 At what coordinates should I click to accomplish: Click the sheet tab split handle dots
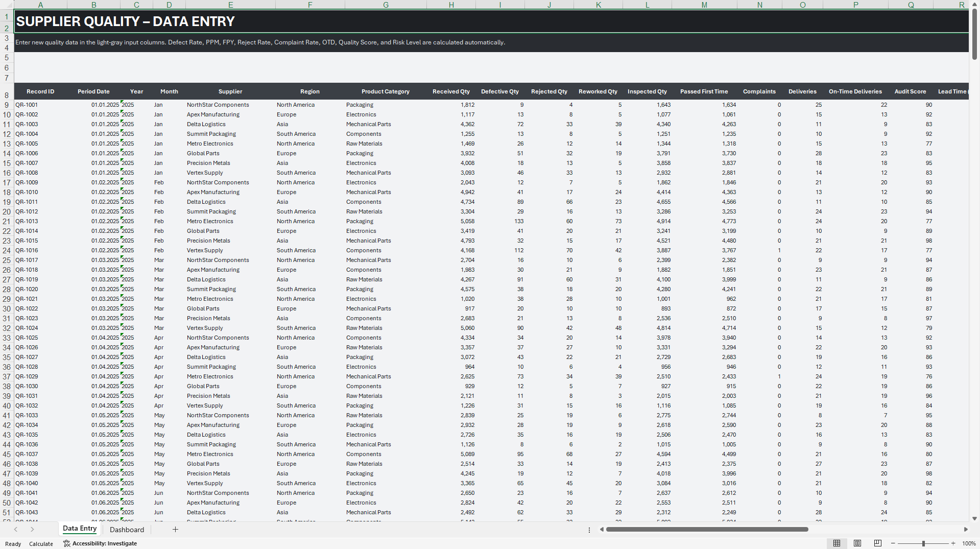tap(589, 530)
